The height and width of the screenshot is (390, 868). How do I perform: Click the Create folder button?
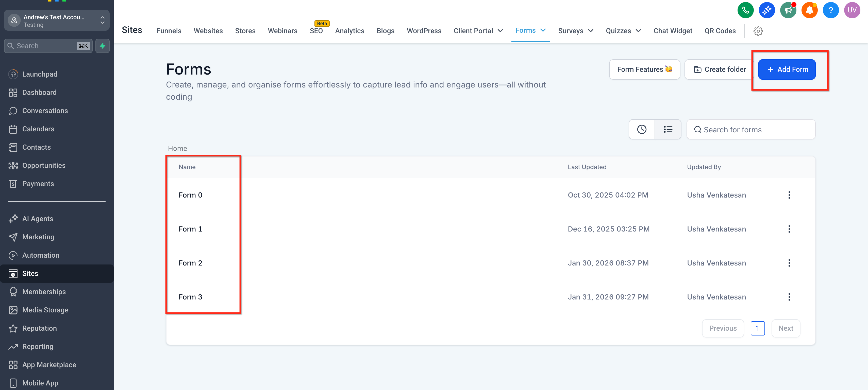pyautogui.click(x=720, y=69)
